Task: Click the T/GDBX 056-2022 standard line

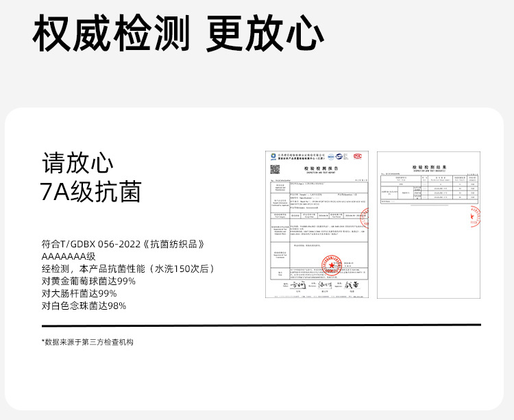Action: click(x=123, y=244)
